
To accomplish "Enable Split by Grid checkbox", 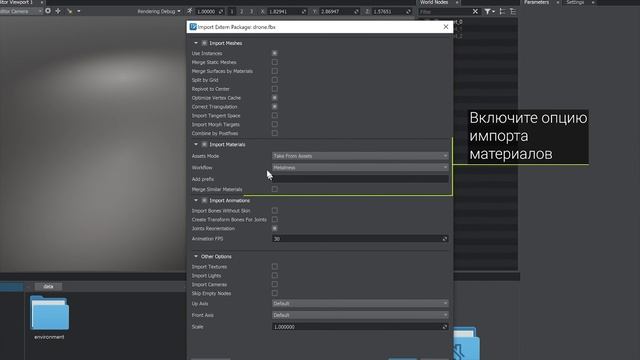I will point(275,80).
